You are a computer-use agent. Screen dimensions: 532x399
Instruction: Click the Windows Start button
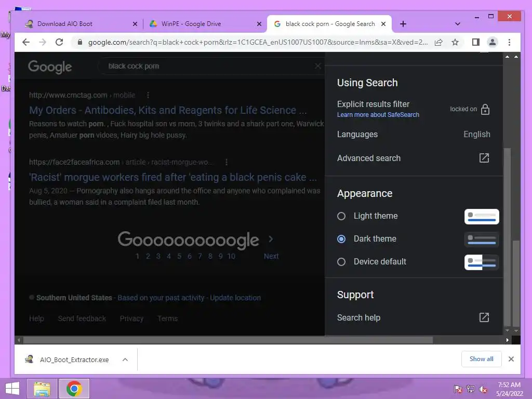click(x=12, y=389)
